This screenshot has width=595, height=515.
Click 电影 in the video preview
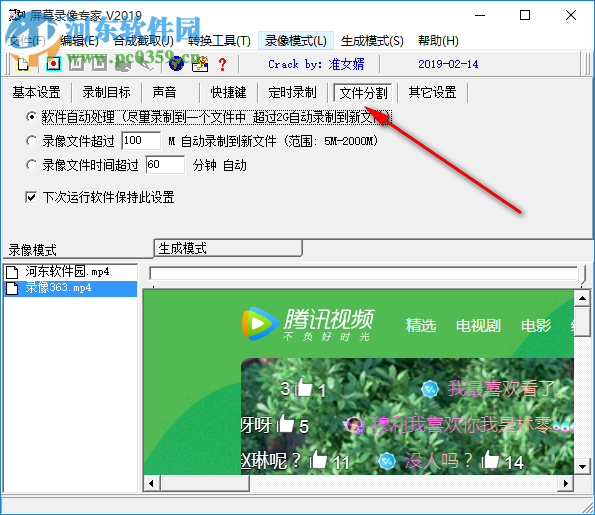pos(536,326)
